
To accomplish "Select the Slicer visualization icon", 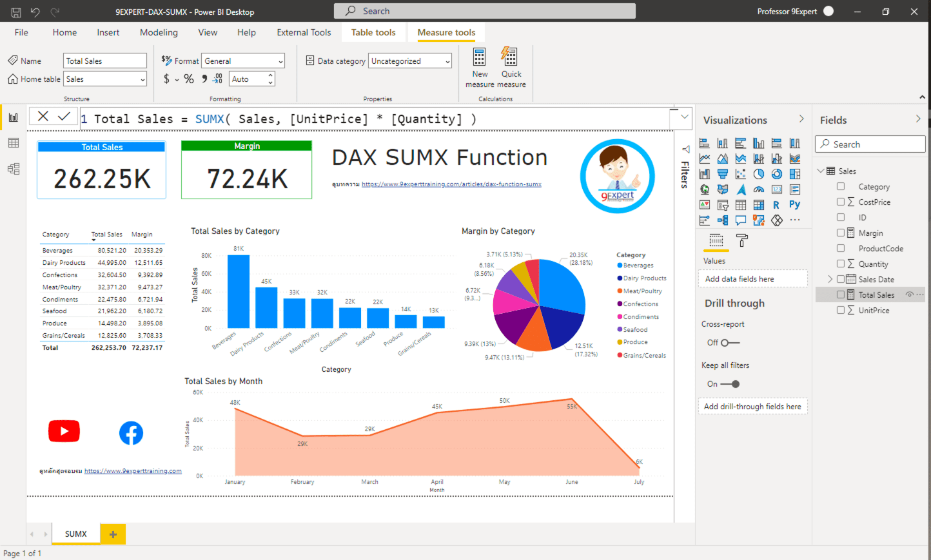I will pos(722,204).
